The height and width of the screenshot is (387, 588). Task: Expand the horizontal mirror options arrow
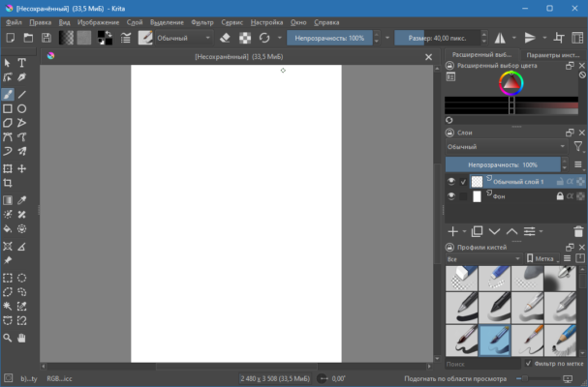tap(514, 38)
